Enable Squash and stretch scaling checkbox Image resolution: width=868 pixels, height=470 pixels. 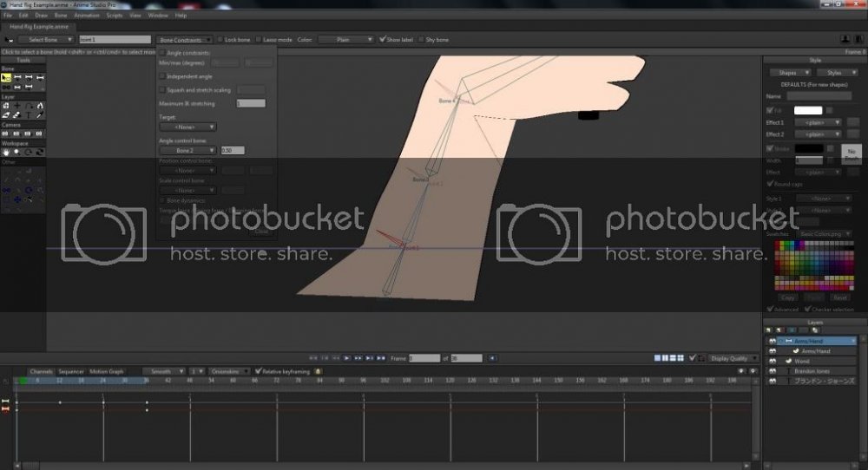pos(162,89)
